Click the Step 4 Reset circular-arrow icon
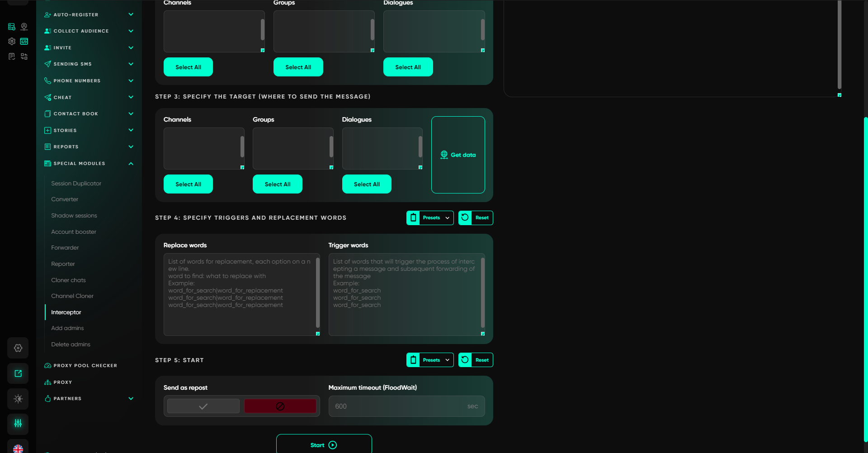Screen dimensions: 868x453 [465, 218]
